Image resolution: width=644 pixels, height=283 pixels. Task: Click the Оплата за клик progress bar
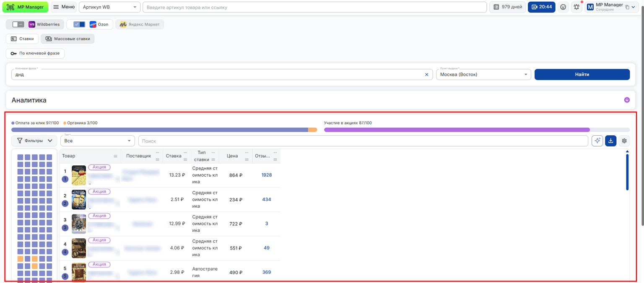click(x=160, y=130)
